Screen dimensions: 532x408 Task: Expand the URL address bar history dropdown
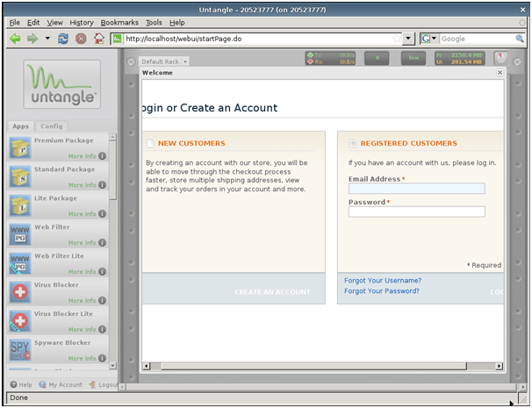tap(408, 39)
